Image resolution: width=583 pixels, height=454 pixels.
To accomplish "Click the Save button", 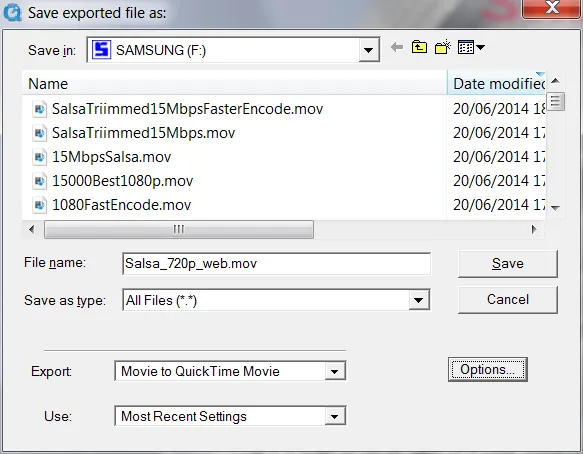I will (508, 264).
